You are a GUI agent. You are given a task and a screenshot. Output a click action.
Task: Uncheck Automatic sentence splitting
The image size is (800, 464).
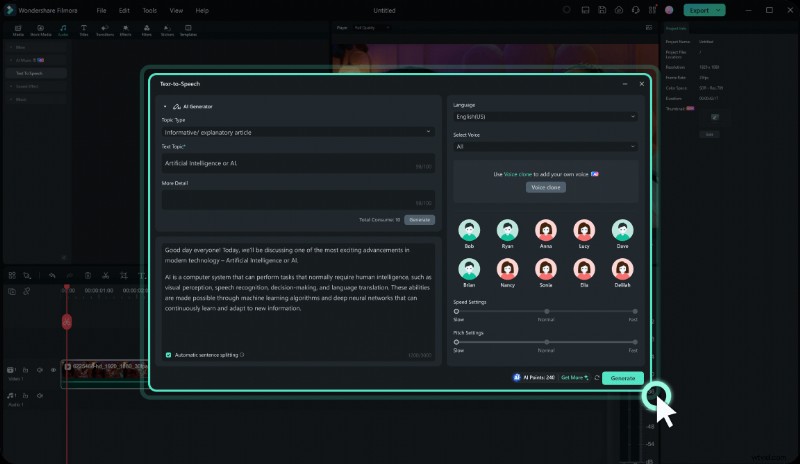pyautogui.click(x=168, y=355)
